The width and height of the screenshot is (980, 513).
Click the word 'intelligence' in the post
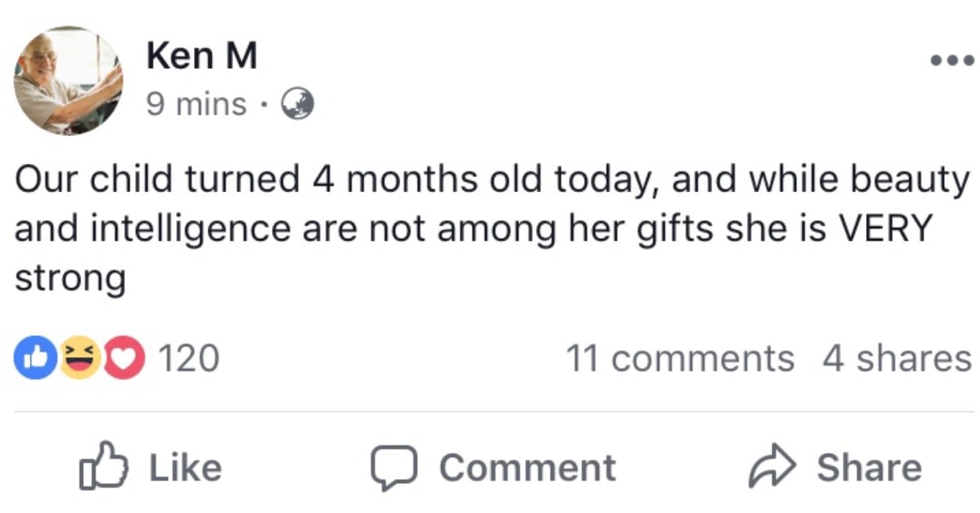pos(191,229)
